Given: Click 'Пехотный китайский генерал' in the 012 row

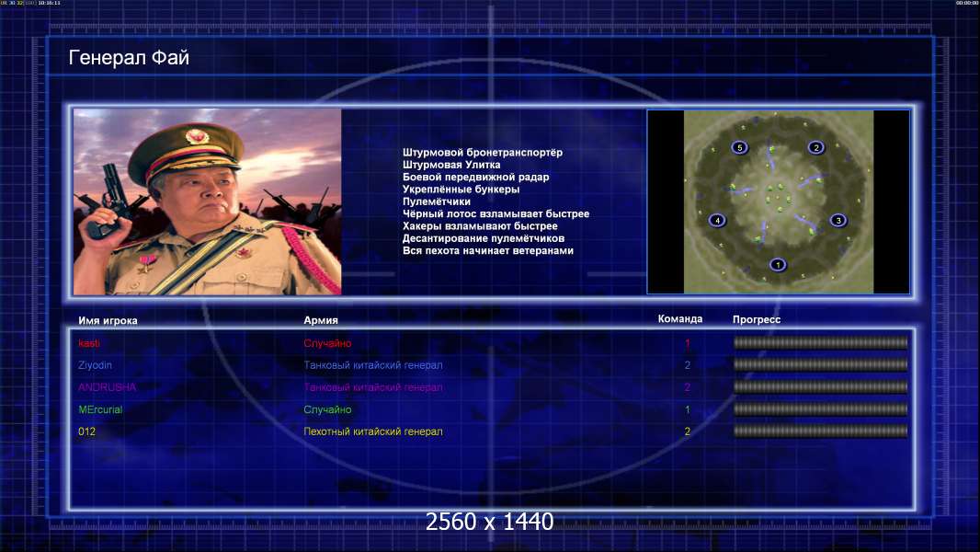Looking at the screenshot, I should [x=373, y=431].
